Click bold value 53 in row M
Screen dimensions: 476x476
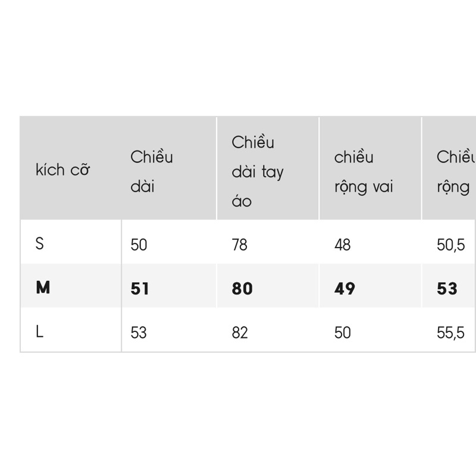point(447,289)
